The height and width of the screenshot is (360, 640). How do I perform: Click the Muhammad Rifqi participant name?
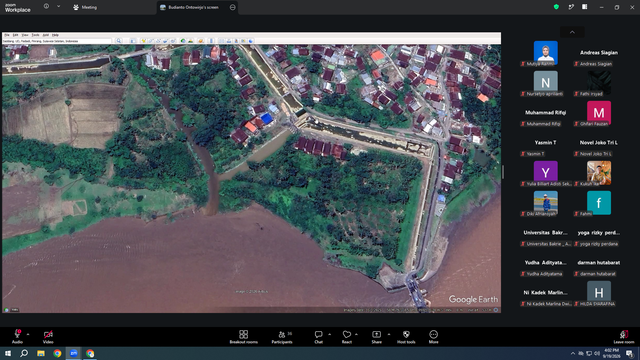click(545, 113)
